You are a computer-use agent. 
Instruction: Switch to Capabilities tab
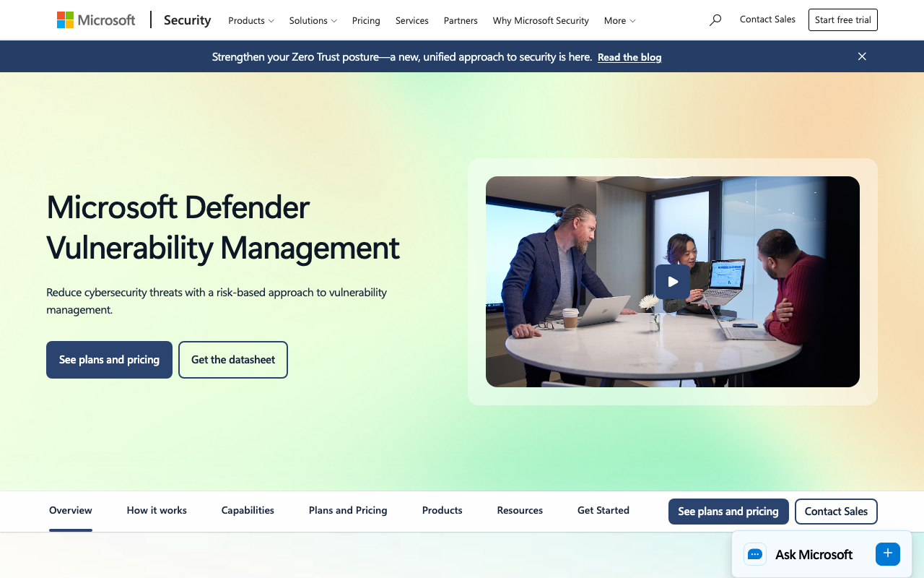[248, 510]
